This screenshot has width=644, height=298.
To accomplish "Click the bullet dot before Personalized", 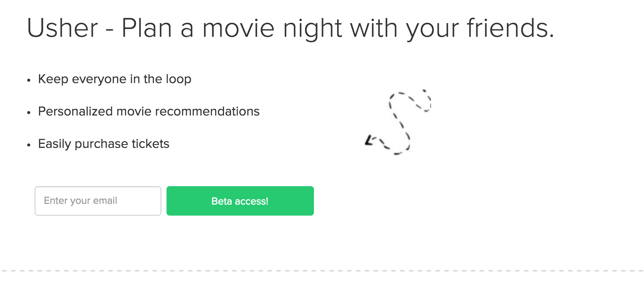I will coord(29,113).
